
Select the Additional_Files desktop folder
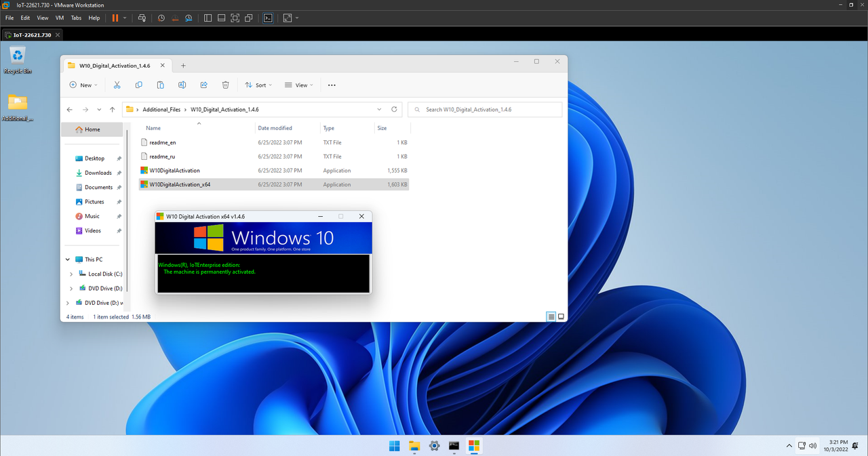[x=18, y=108]
